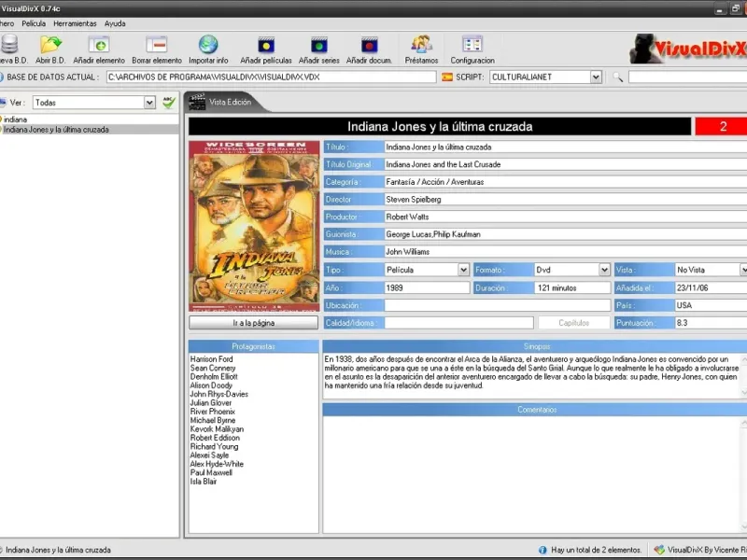Screen dimensions: 747x560
Task: Open Importar info from toolbar
Action: pos(208,44)
